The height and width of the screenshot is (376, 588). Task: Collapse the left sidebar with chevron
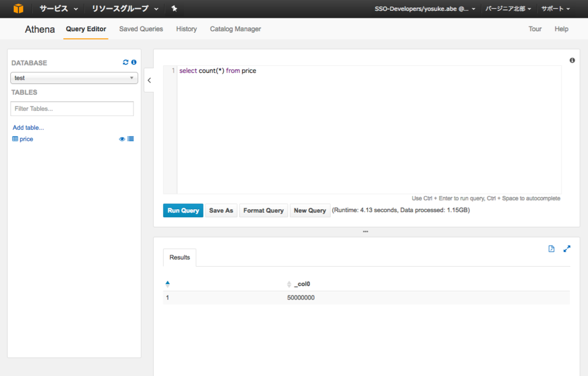(149, 80)
